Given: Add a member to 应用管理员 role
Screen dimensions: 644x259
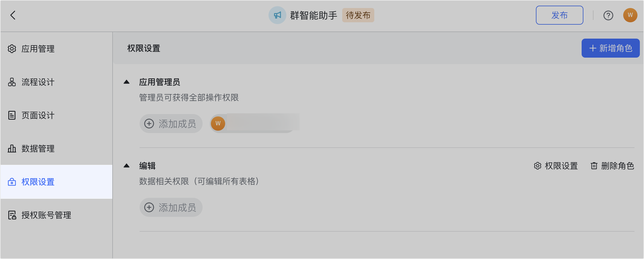Looking at the screenshot, I should click(x=171, y=124).
